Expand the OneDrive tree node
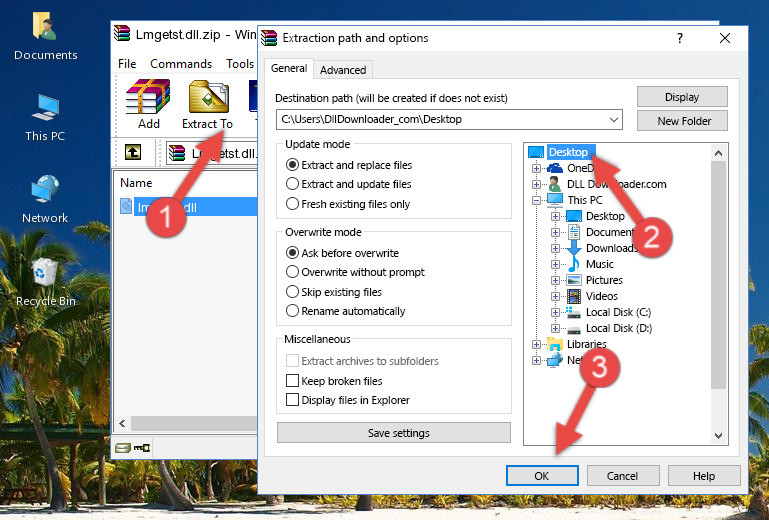Image resolution: width=769 pixels, height=520 pixels. [536, 168]
